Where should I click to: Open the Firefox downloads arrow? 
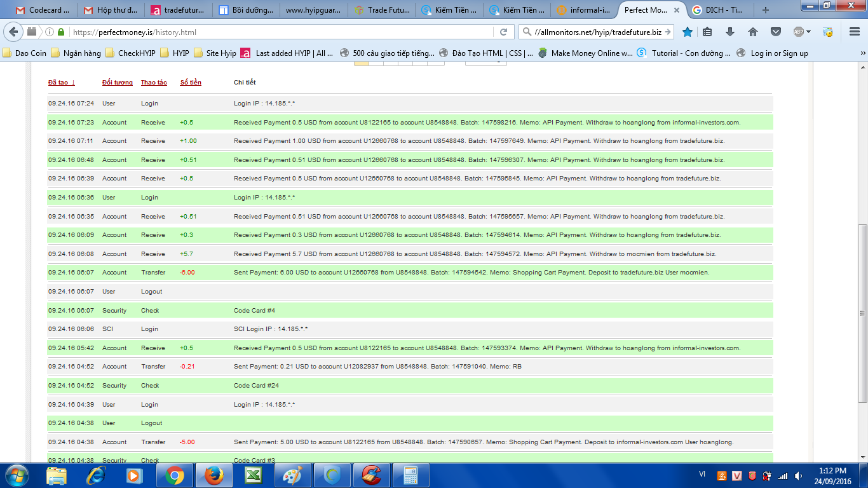click(730, 32)
